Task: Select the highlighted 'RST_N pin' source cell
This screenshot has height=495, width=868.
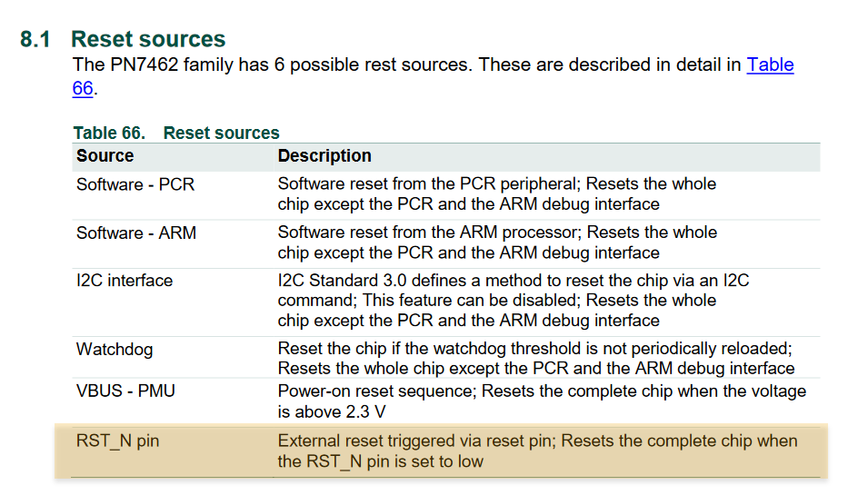Action: point(117,441)
